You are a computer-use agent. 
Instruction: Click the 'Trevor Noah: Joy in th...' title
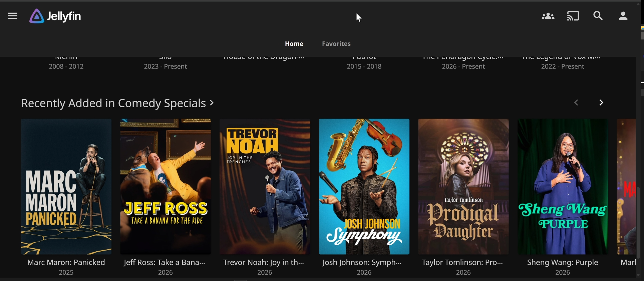pos(264,263)
